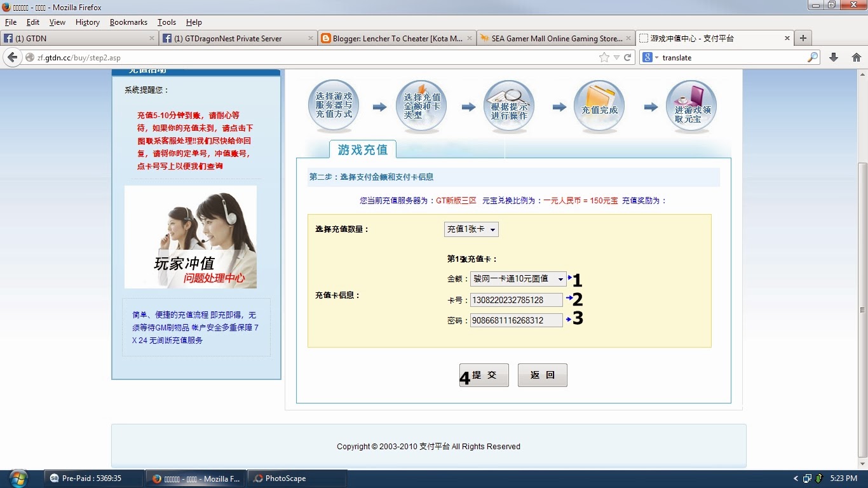
Task: Switch to SEA Gamer Mall tab
Action: pyautogui.click(x=556, y=38)
